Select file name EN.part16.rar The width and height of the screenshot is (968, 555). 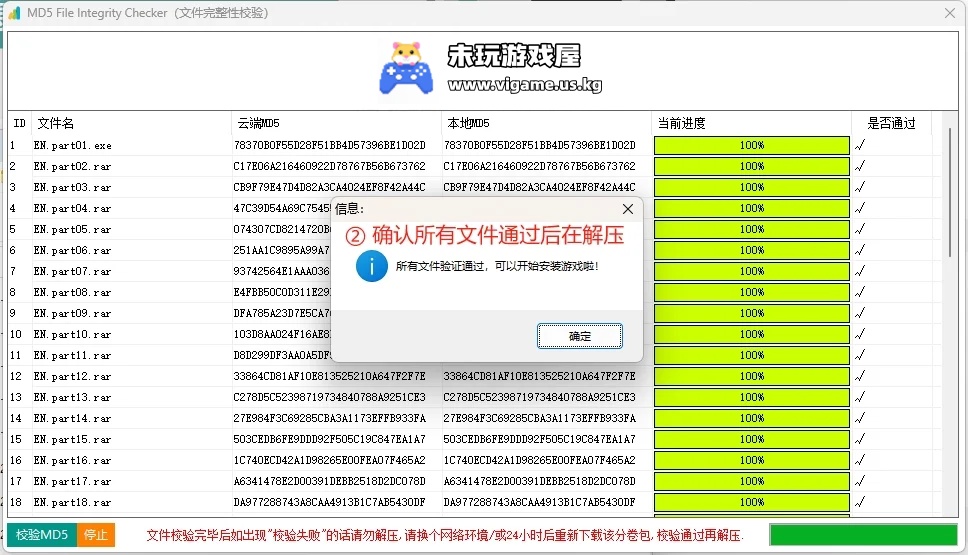pyautogui.click(x=73, y=461)
